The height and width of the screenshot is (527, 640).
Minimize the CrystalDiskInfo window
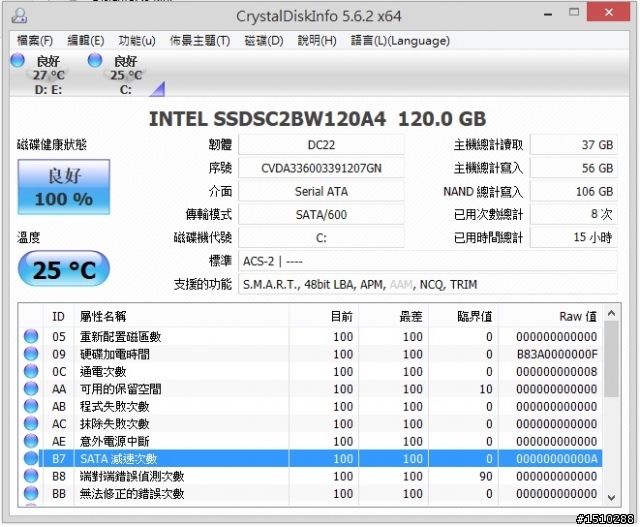(x=548, y=13)
